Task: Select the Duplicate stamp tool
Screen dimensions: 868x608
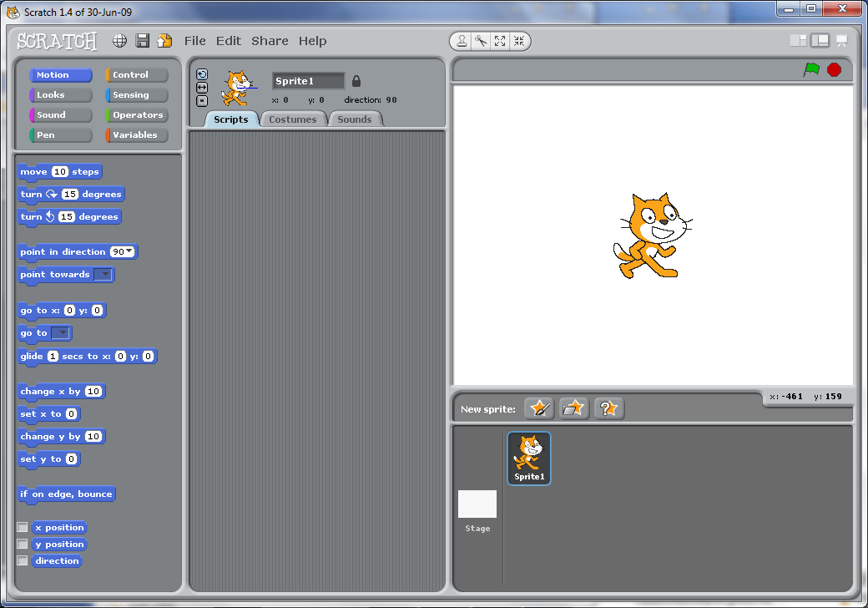Action: click(x=462, y=41)
